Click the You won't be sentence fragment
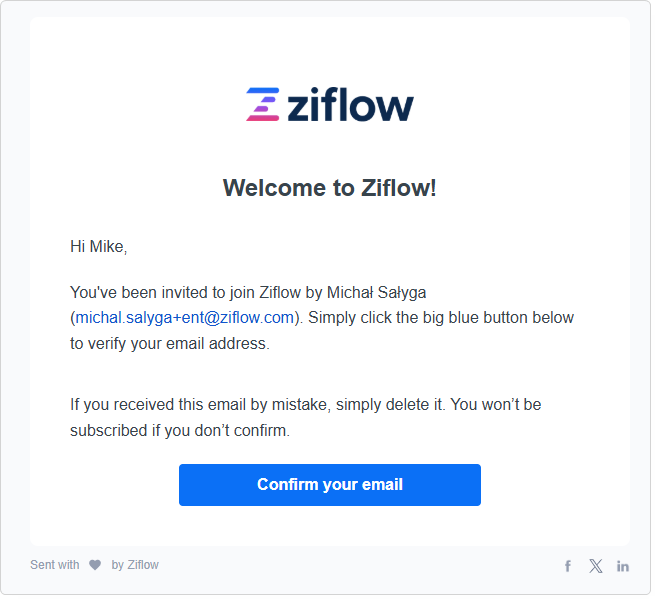This screenshot has height=610, width=666. 496,404
